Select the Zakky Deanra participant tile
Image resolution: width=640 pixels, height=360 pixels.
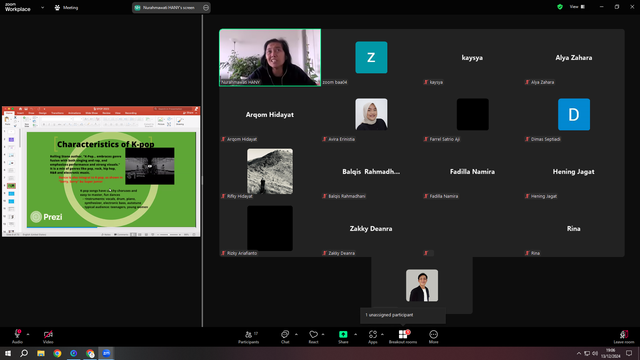(x=371, y=228)
